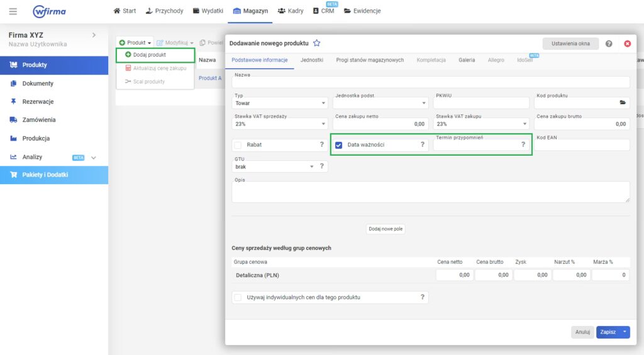Click the hamburger menu icon

click(x=13, y=11)
